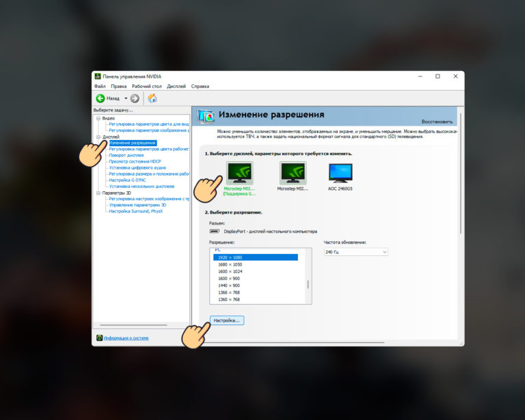Open Настройка Surround, PhysX task
The image size is (525, 420).
pyautogui.click(x=135, y=211)
